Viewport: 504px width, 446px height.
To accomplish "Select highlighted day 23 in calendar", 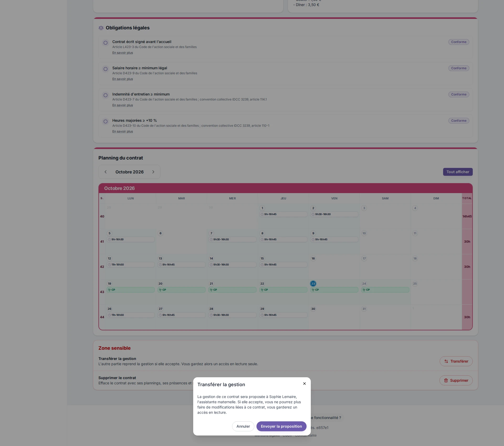I will click(x=313, y=284).
